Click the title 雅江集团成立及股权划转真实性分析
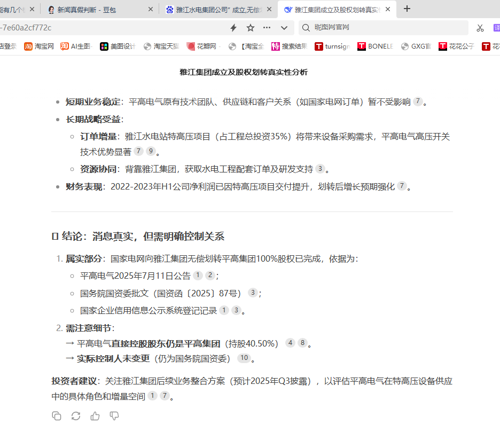The width and height of the screenshot is (500, 448). 244,72
